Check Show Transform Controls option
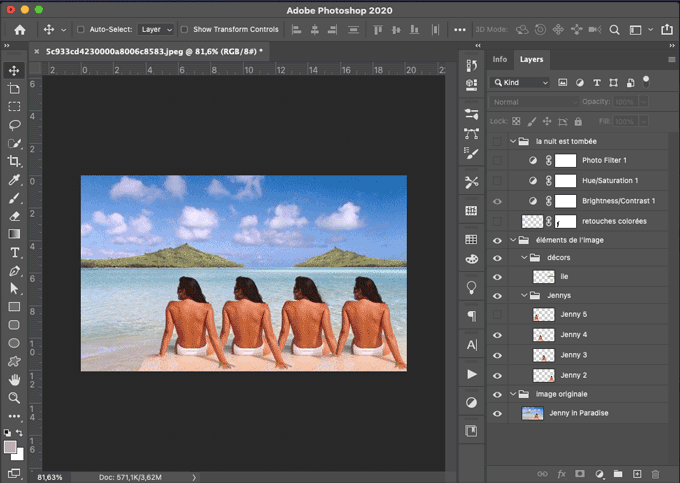Image resolution: width=680 pixels, height=483 pixels. 184,30
